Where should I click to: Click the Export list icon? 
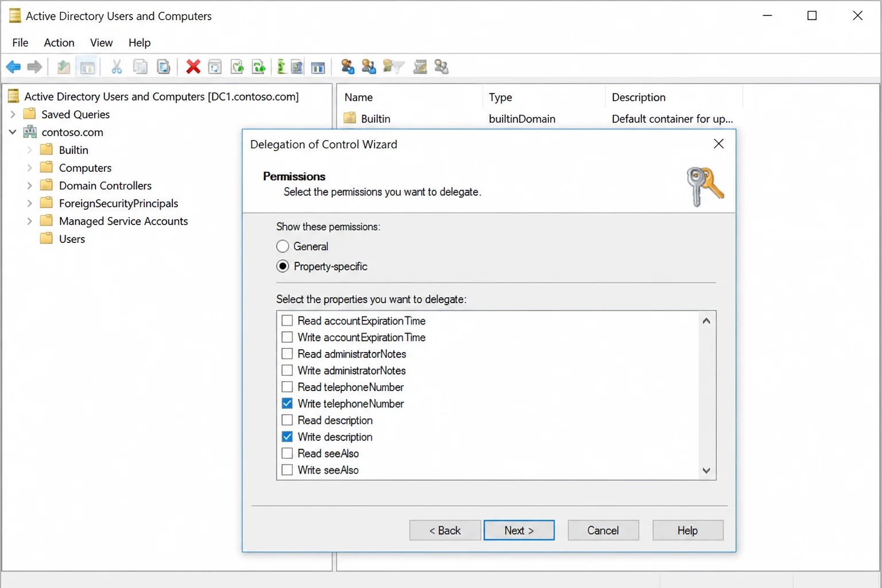click(x=259, y=67)
